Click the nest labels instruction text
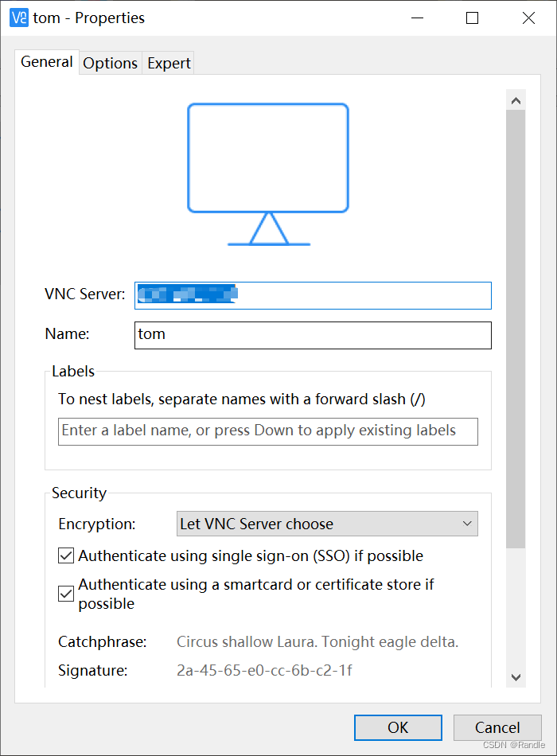The image size is (557, 756). pyautogui.click(x=242, y=399)
